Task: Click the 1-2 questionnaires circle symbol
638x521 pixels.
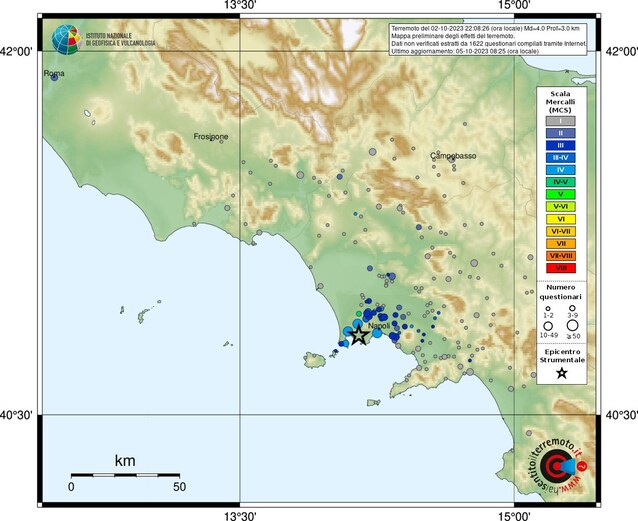Action: [x=548, y=309]
